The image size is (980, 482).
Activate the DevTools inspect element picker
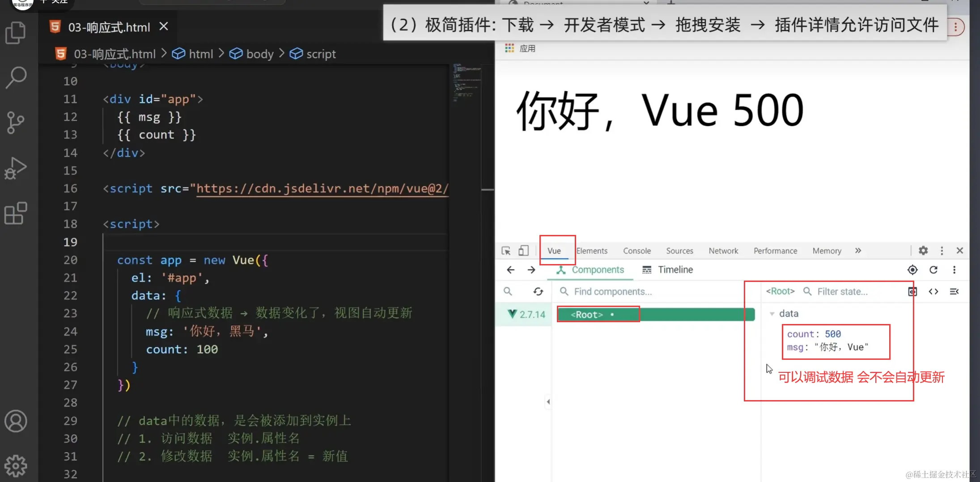(506, 251)
